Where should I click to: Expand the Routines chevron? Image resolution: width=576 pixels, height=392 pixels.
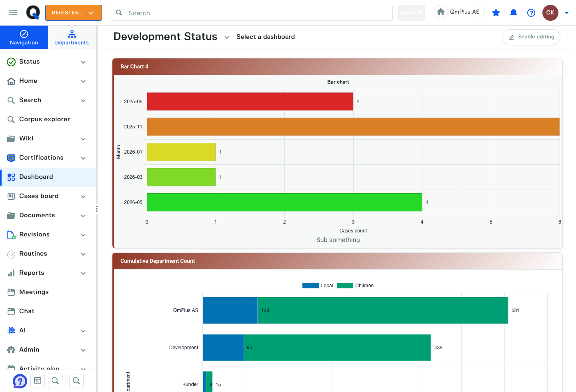point(83,254)
